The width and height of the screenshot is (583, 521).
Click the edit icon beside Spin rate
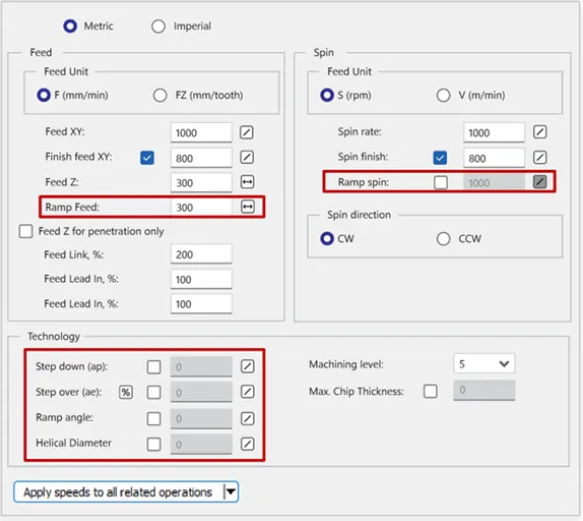(x=540, y=132)
